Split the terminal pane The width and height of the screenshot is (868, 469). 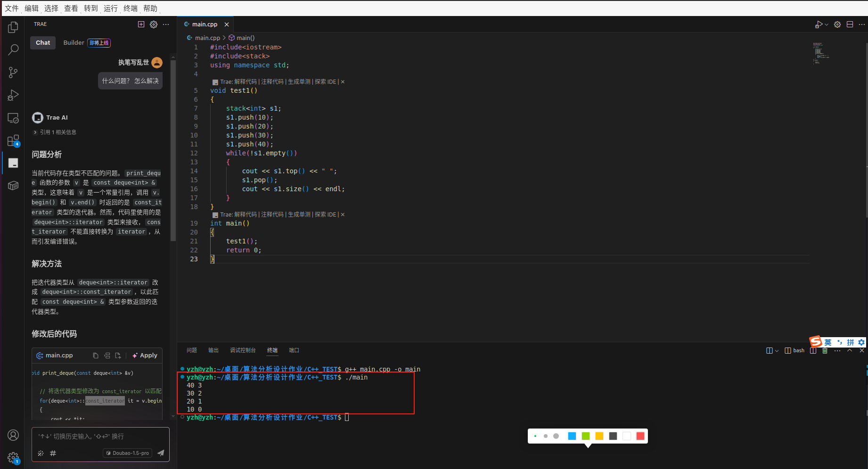[813, 350]
